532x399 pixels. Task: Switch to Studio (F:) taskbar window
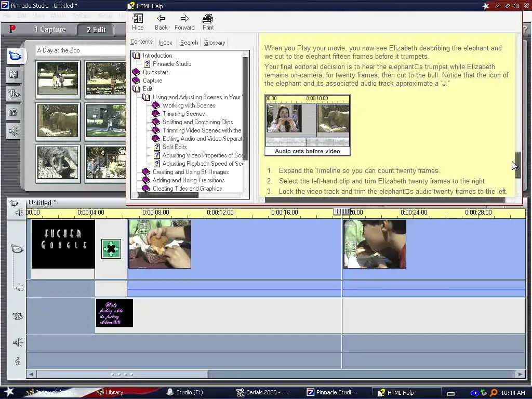tap(185, 392)
